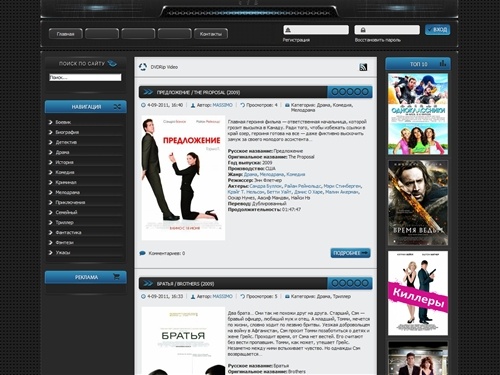Open the Братья / Brothers title link

(x=185, y=284)
